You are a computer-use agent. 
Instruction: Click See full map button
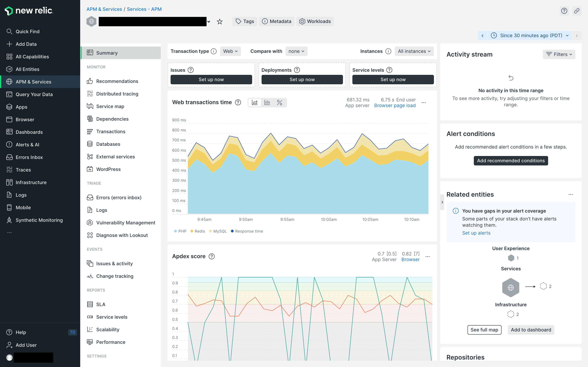484,330
